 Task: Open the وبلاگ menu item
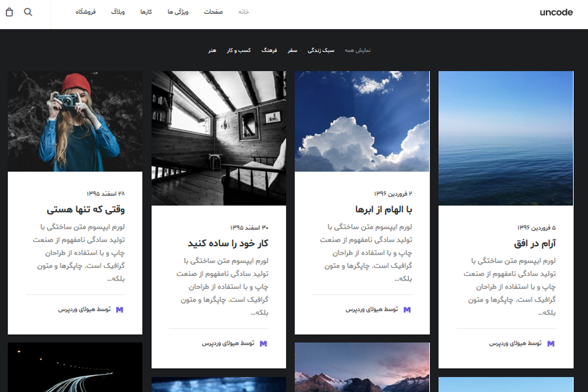pyautogui.click(x=118, y=12)
